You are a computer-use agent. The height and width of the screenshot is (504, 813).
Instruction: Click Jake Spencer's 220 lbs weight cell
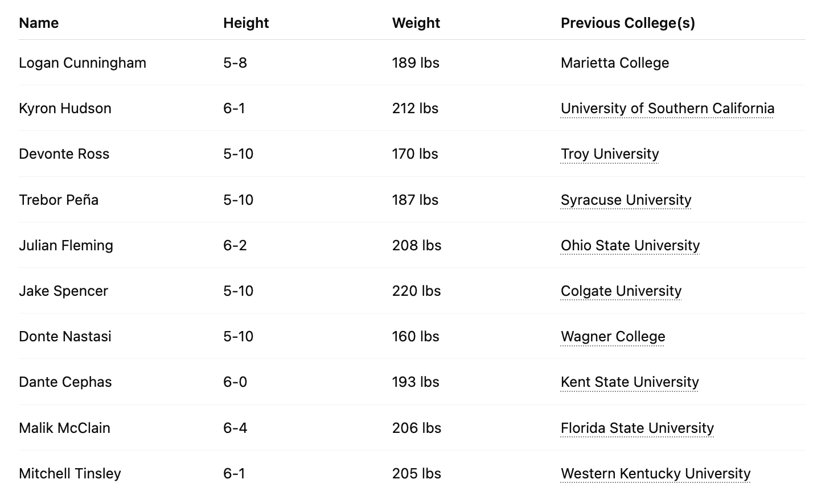[416, 291]
